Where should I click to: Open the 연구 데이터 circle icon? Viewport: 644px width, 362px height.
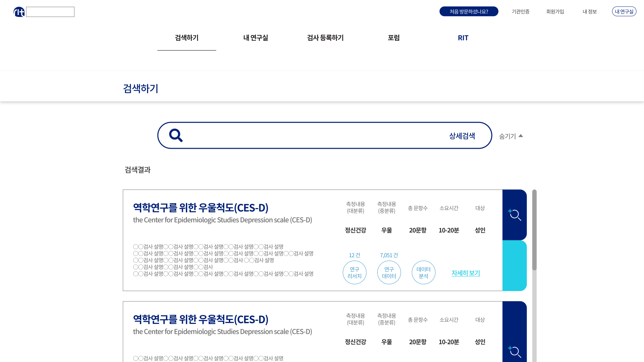tap(389, 273)
